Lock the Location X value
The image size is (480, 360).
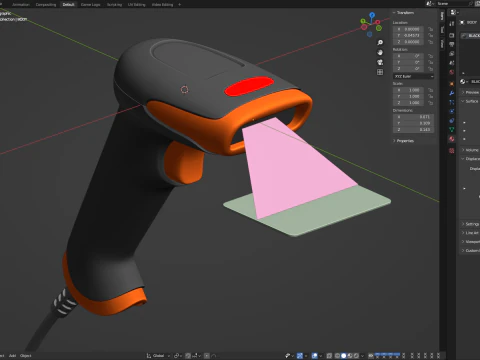pos(430,29)
